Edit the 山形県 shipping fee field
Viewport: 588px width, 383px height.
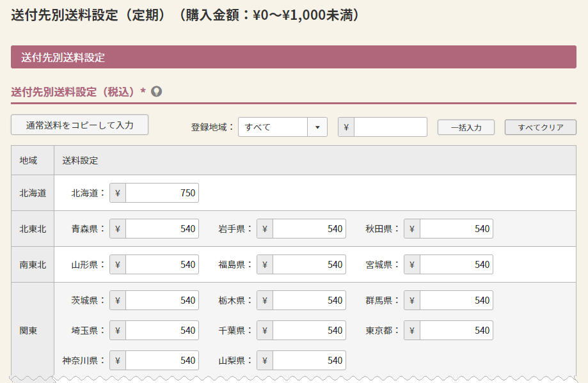(162, 265)
